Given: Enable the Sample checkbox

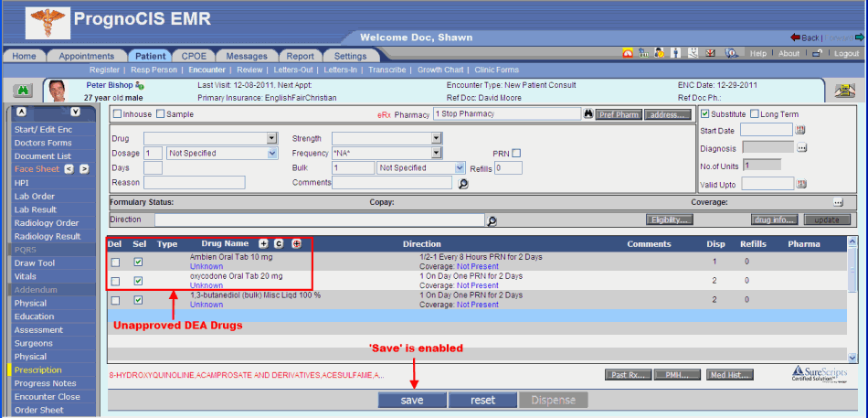Looking at the screenshot, I should (x=161, y=114).
